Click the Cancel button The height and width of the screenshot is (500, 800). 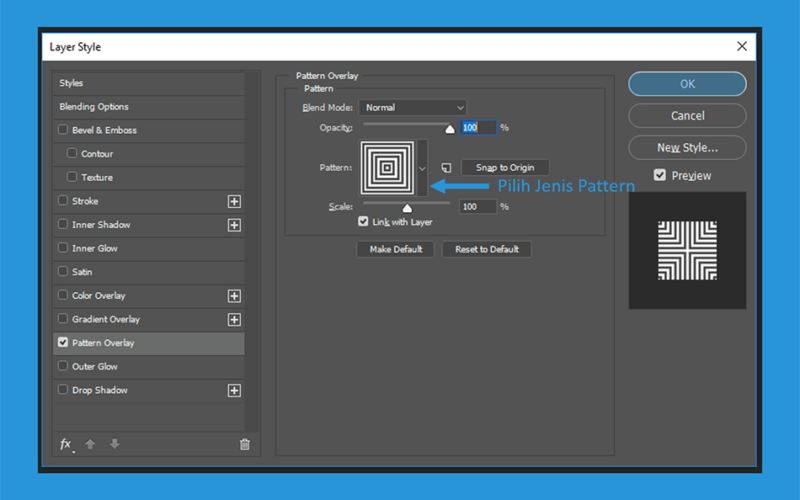[687, 116]
